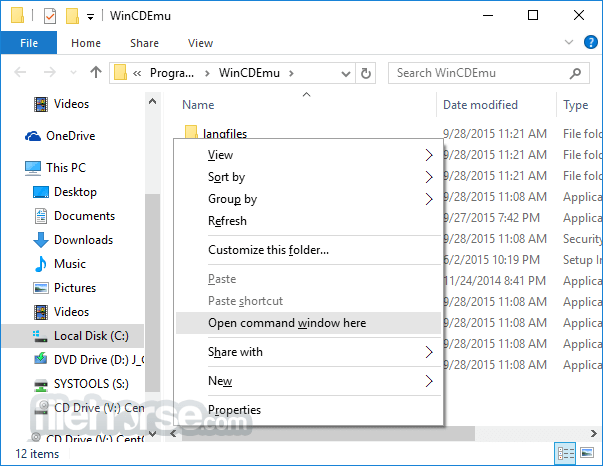
Task: Select Local Disk (C:) drive
Action: [73, 336]
